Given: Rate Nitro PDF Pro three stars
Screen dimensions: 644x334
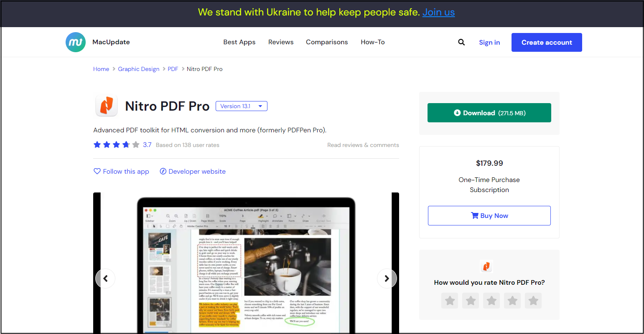Looking at the screenshot, I should [x=491, y=301].
